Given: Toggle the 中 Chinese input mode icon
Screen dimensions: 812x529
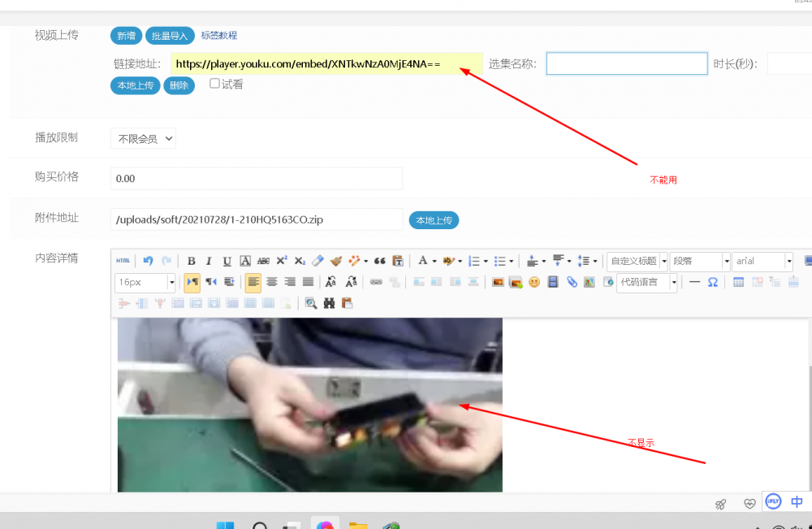Looking at the screenshot, I should [797, 501].
